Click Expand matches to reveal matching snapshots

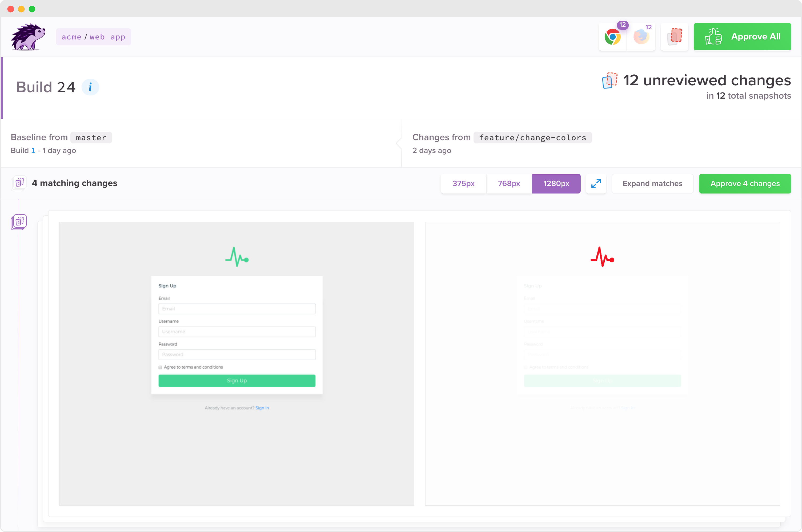pos(652,184)
